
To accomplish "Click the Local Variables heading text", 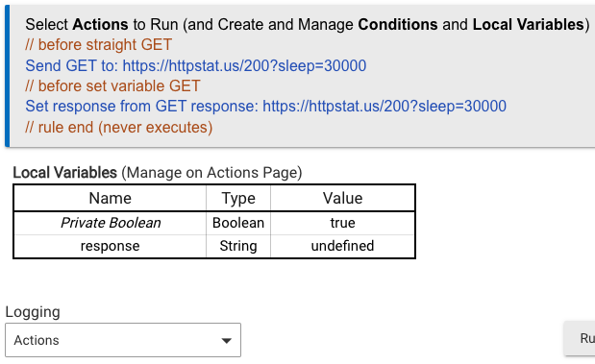I will (157, 173).
